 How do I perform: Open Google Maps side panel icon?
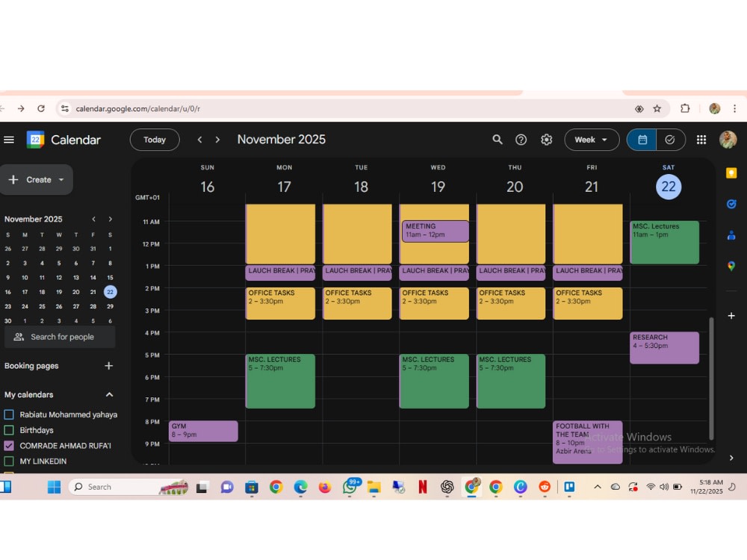731,267
